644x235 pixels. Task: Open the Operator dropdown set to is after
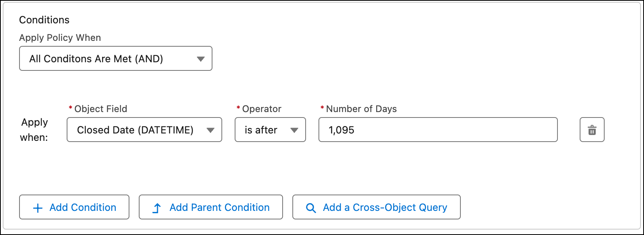click(x=270, y=130)
